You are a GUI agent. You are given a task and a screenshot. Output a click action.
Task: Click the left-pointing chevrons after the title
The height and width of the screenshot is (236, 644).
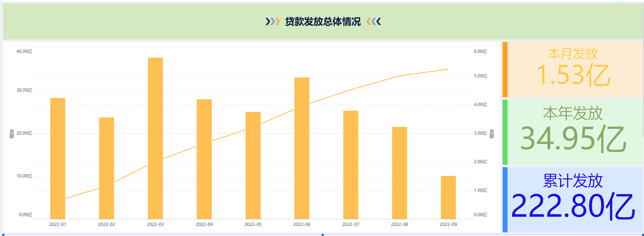(374, 22)
